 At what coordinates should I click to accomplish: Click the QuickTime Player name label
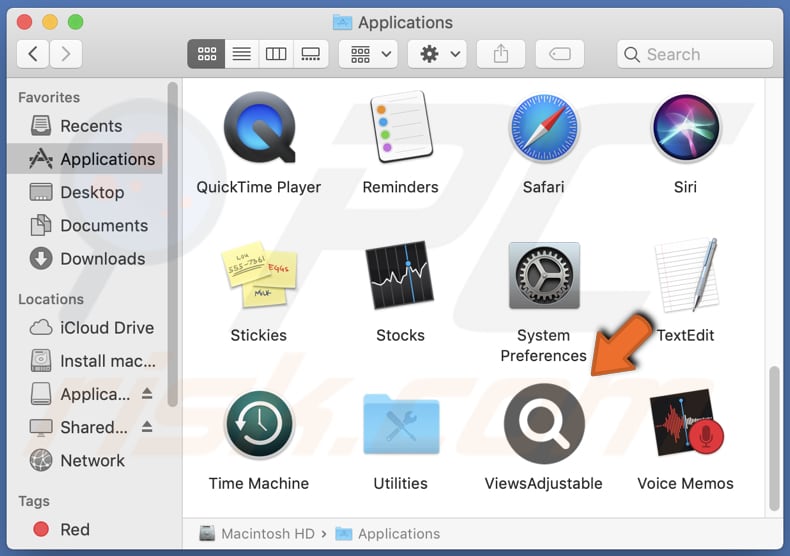point(259,187)
